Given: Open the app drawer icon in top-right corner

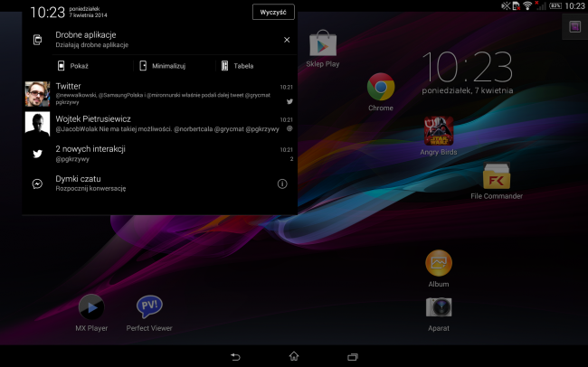Looking at the screenshot, I should coord(574,26).
